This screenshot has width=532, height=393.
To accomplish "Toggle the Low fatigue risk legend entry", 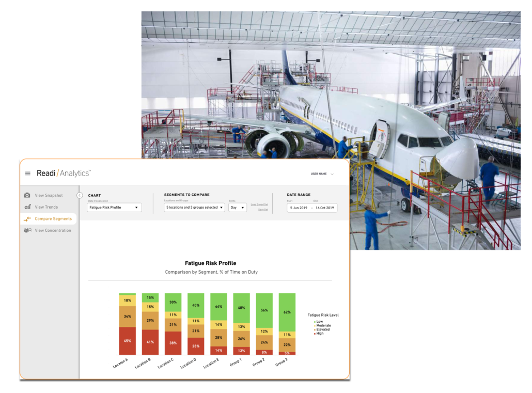I will coord(319,322).
